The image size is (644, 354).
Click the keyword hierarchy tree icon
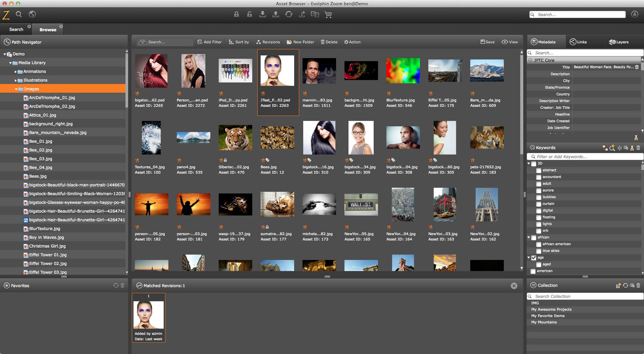605,148
